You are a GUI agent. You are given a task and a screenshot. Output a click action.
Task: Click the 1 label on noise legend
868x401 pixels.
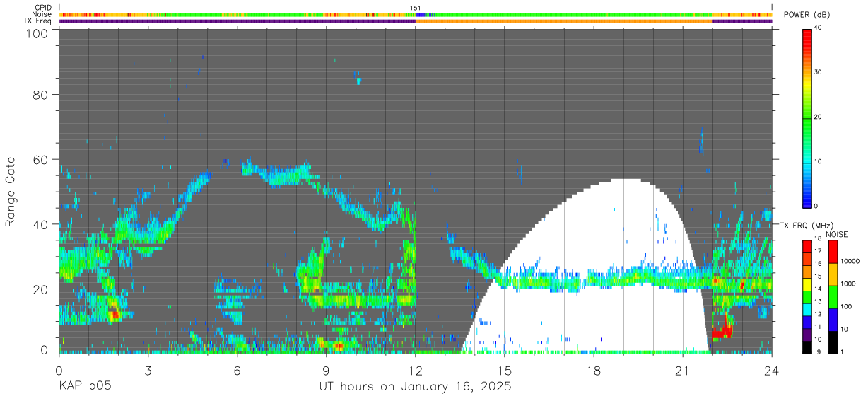coord(843,352)
